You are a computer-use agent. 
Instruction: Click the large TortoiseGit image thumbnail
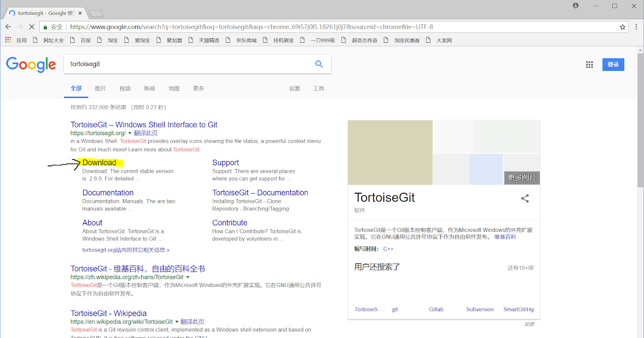(x=390, y=153)
